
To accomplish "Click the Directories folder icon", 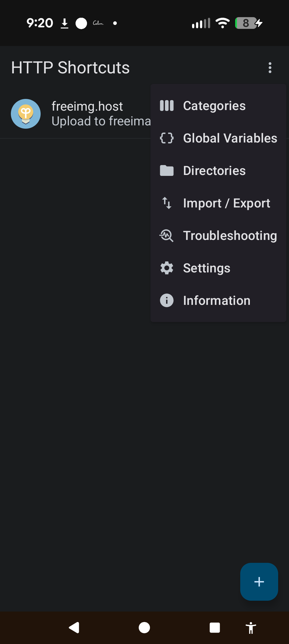I will click(x=166, y=171).
